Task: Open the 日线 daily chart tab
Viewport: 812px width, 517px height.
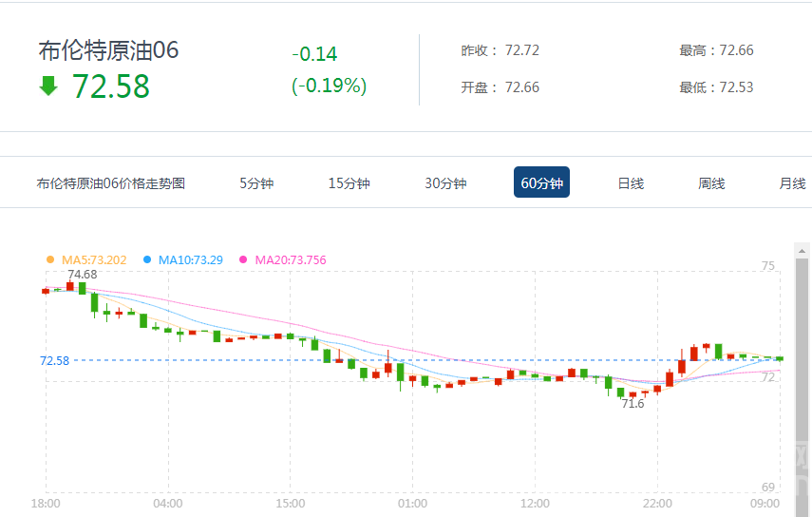Action: pos(631,183)
